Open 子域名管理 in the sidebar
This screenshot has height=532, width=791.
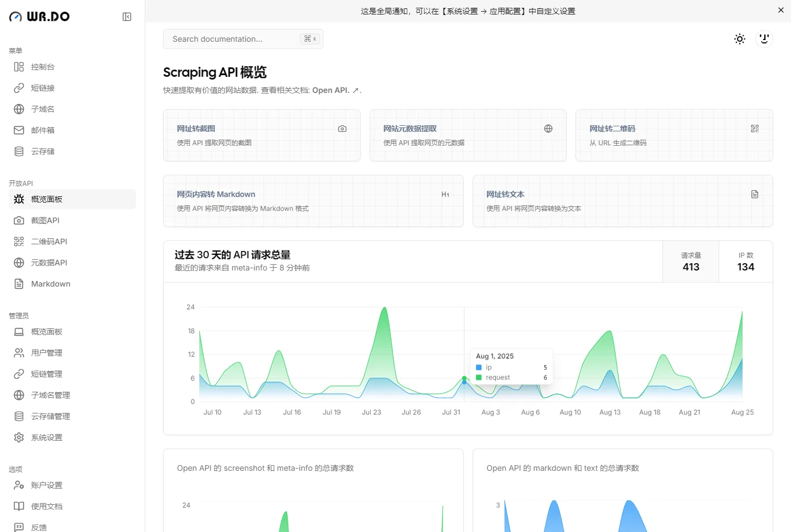coord(72,395)
